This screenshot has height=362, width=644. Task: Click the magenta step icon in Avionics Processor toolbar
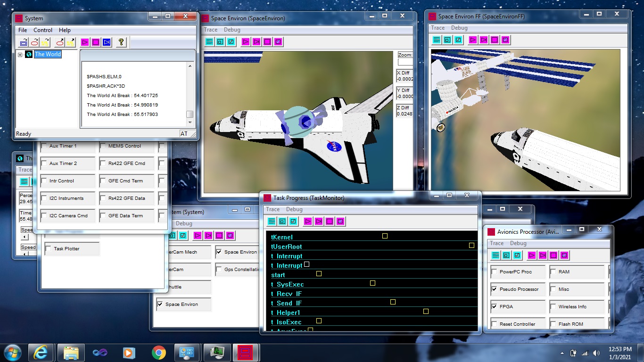tap(543, 255)
